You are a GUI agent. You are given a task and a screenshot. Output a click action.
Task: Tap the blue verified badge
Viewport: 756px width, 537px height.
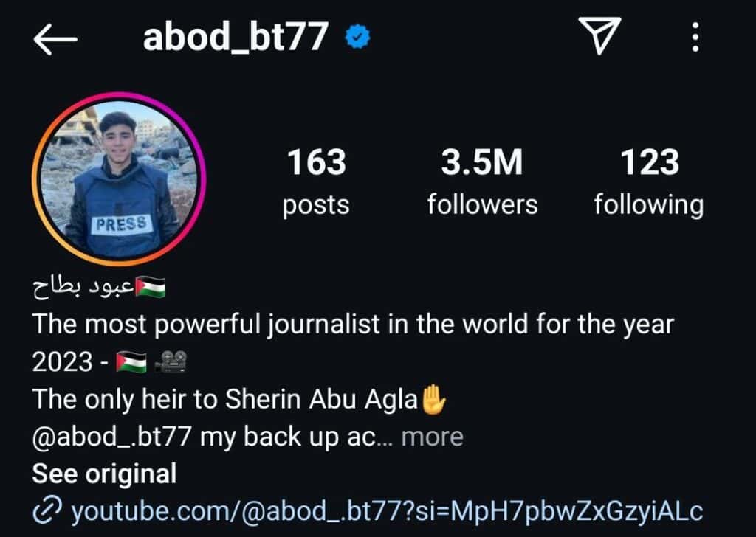click(358, 37)
